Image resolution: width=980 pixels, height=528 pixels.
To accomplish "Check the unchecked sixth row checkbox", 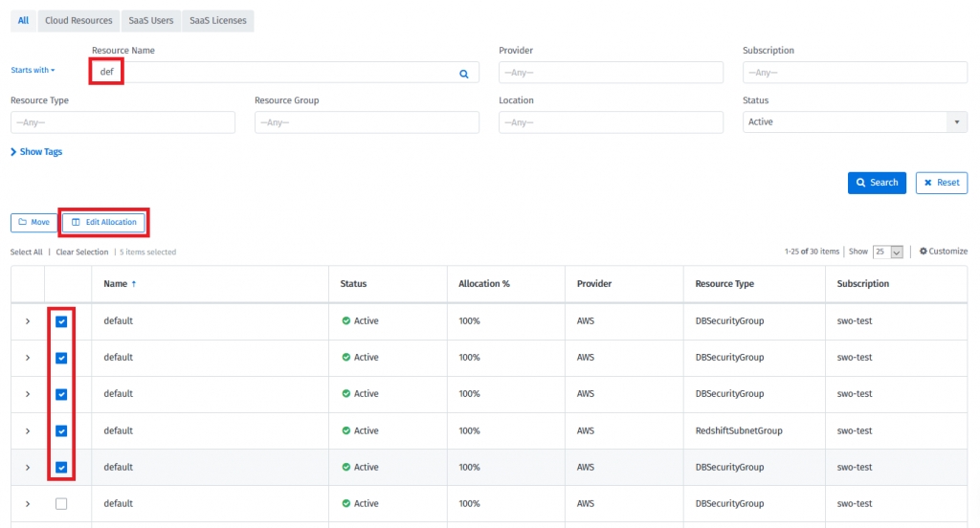I will (61, 504).
